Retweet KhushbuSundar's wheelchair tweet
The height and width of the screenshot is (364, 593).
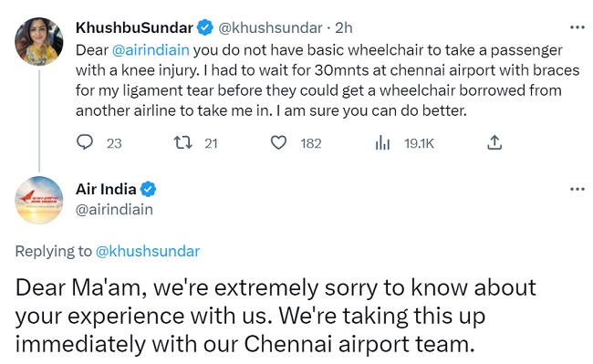183,143
